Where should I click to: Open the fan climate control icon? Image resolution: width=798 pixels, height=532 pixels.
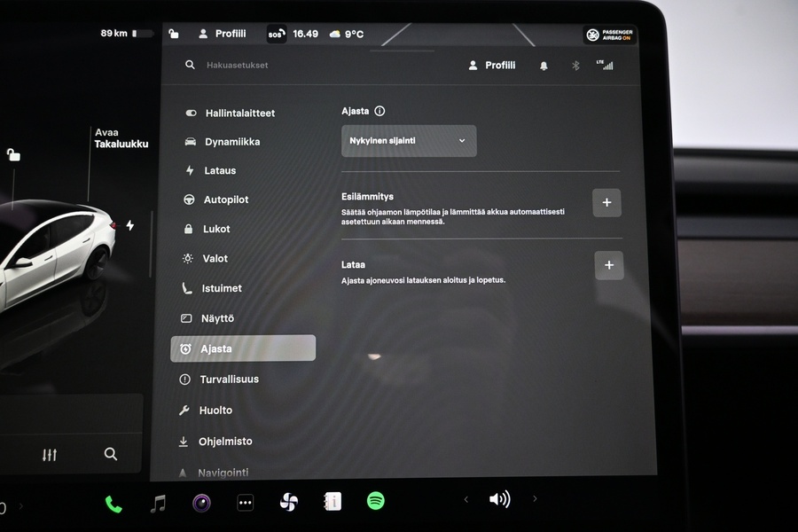tap(289, 502)
